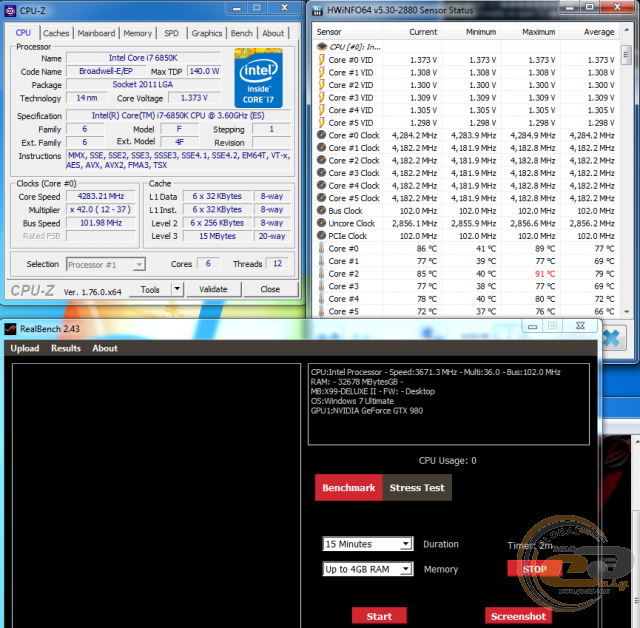Click the voltage icon beside Core #3 VID
640x628 pixels.
tap(322, 98)
